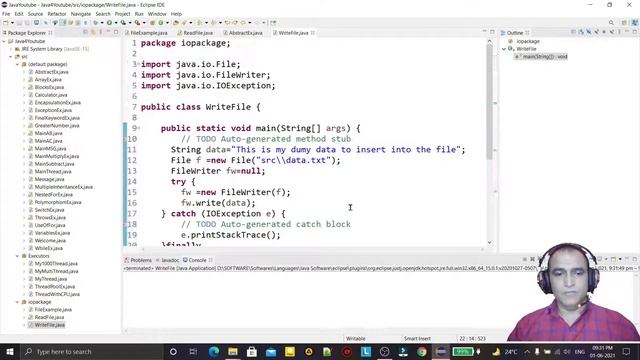Collapse the iopackage node in Package Explorer
The image size is (640, 360).
pos(18,302)
